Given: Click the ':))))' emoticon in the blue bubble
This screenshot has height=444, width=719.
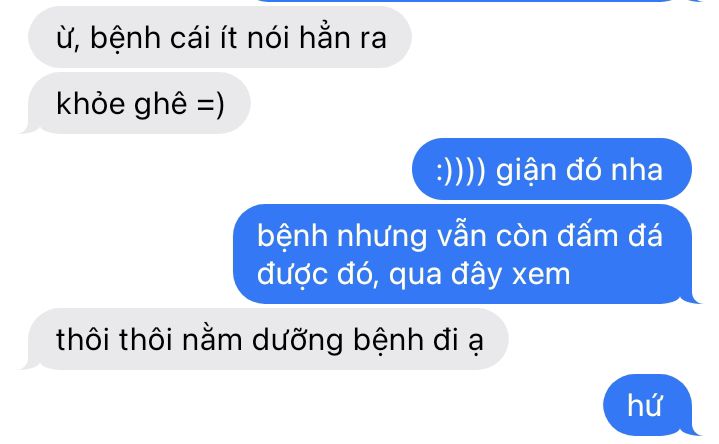Looking at the screenshot, I should click(x=460, y=171).
